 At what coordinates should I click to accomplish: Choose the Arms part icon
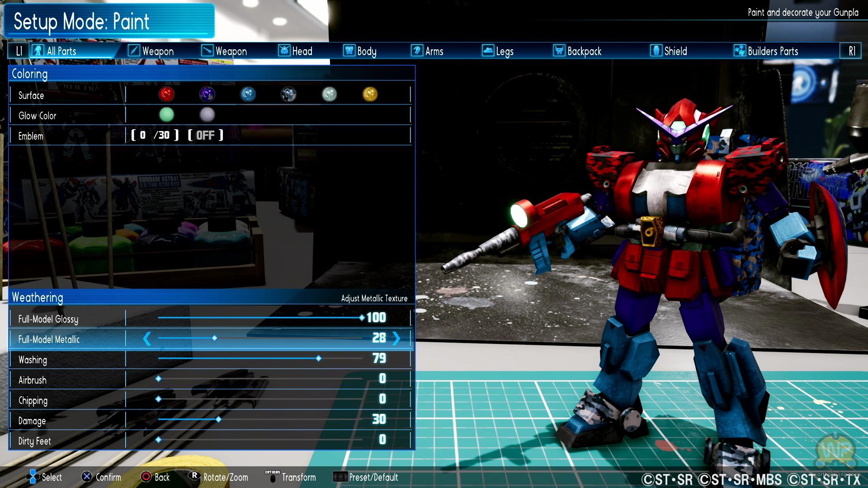point(417,51)
